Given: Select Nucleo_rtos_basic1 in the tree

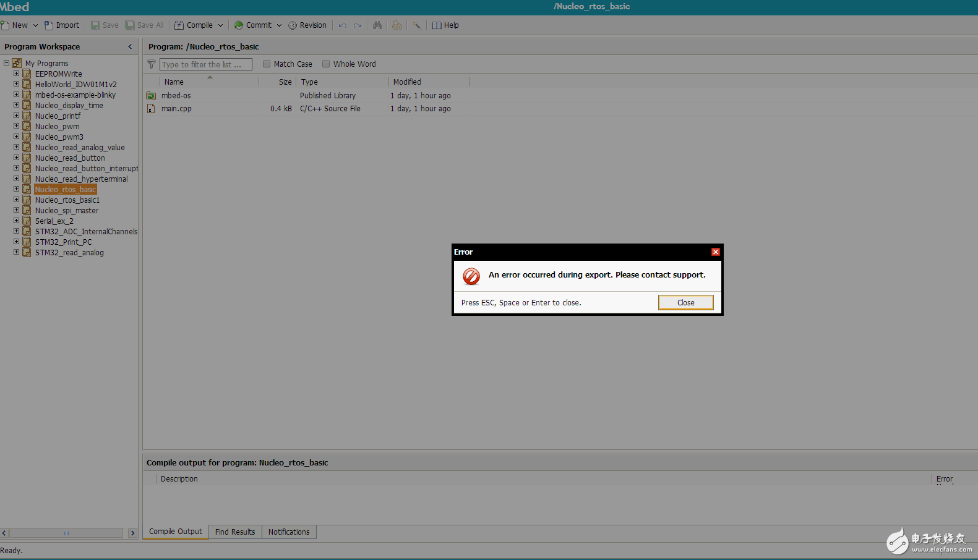Looking at the screenshot, I should tap(67, 200).
